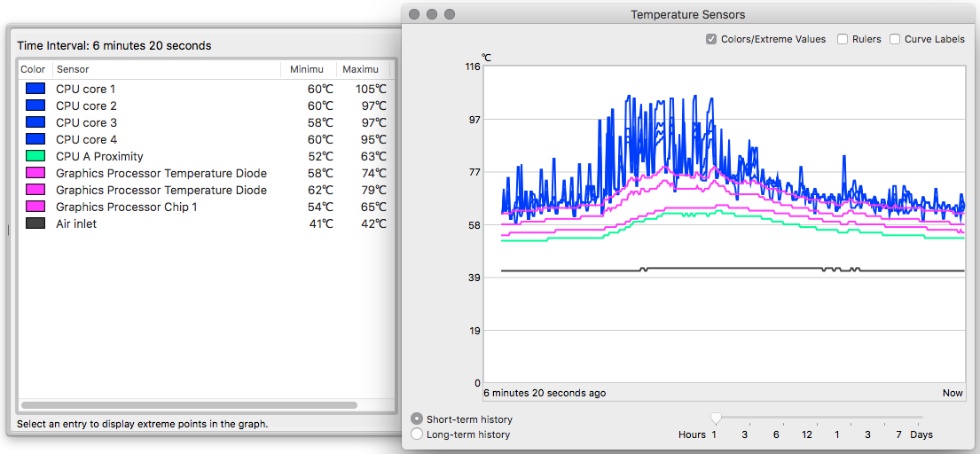
Task: Click the CPU core 4 color swatch
Action: point(35,139)
